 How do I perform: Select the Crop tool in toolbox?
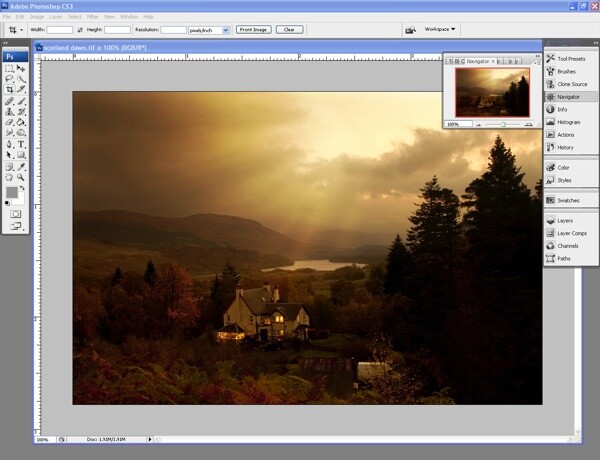point(10,90)
